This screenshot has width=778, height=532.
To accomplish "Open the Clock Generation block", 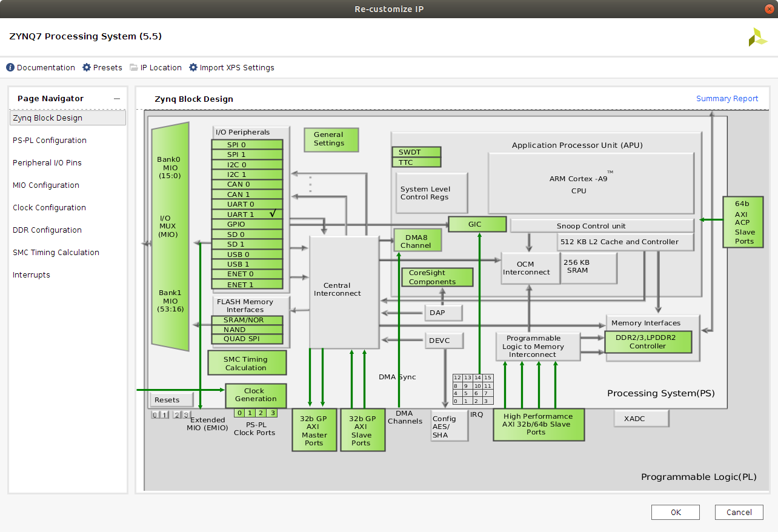I will (256, 395).
